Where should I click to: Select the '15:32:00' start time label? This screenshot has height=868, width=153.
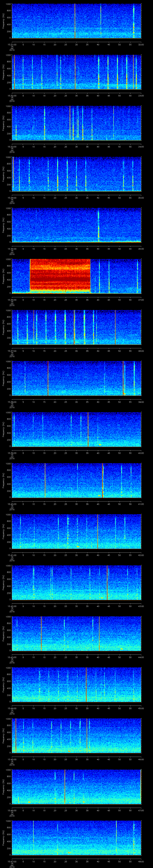(12, 96)
